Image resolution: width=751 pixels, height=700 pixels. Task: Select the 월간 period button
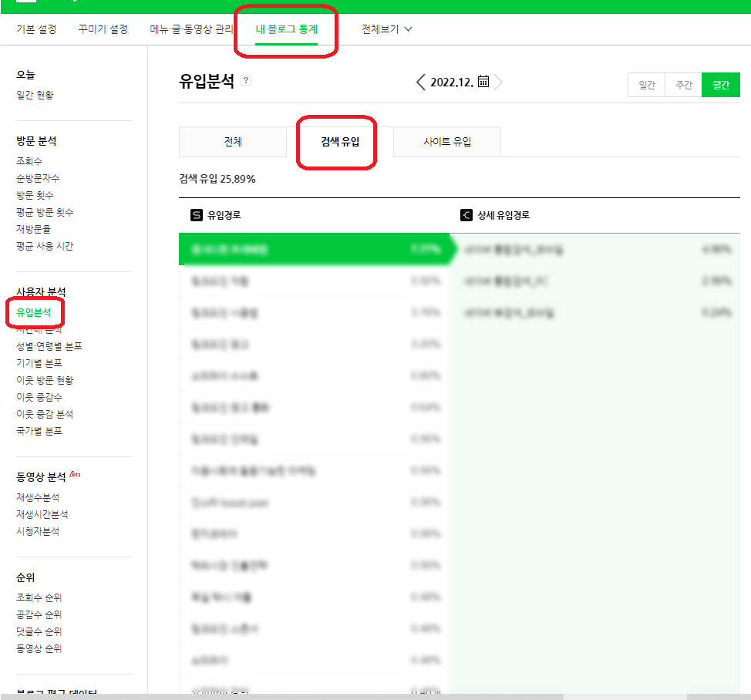click(x=721, y=85)
